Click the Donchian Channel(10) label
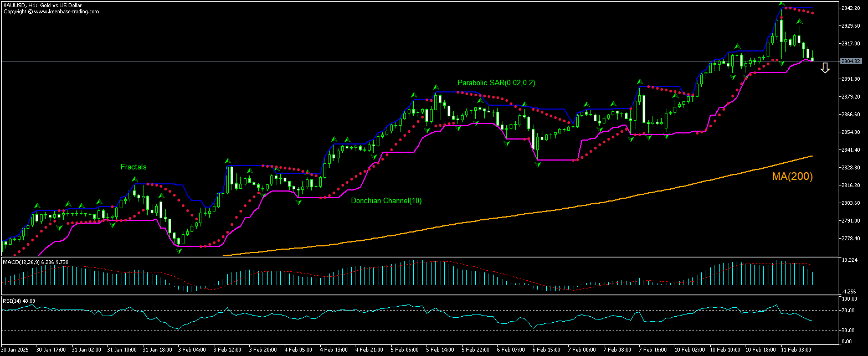Screen dimensions: 868x356 tap(386, 201)
